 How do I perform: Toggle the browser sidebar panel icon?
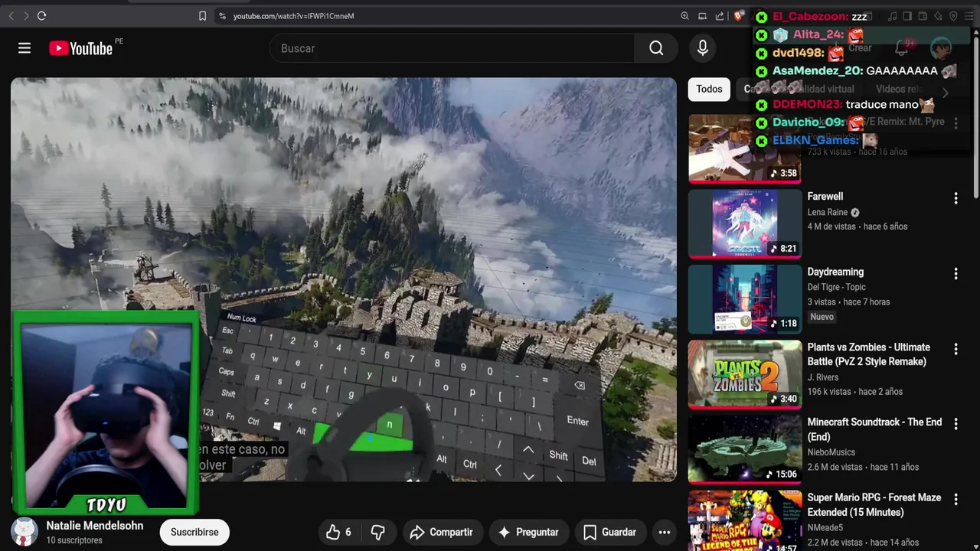coord(907,16)
